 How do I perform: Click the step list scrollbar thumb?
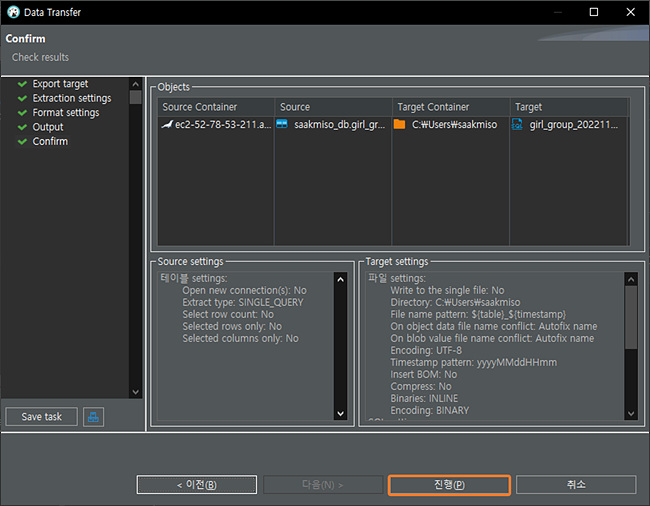tap(136, 97)
